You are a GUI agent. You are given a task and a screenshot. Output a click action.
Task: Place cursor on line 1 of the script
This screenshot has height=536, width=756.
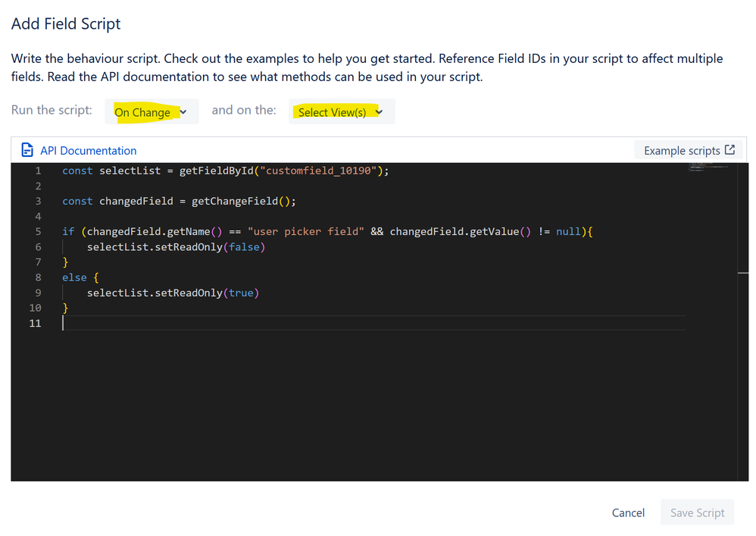[x=227, y=171]
